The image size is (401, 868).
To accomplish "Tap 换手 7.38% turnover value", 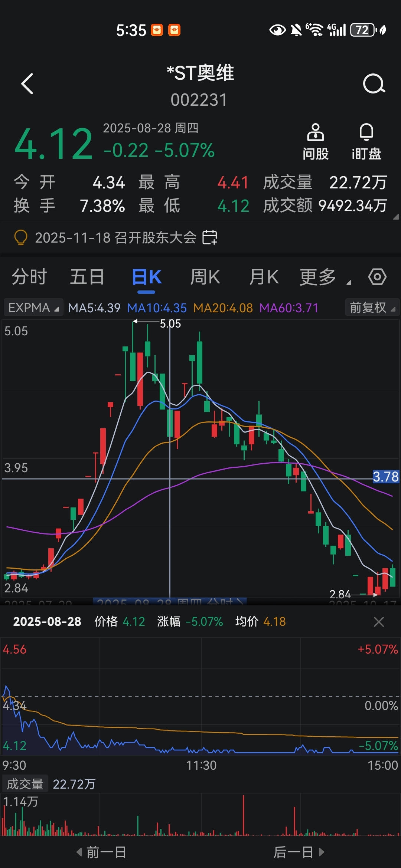I will [x=102, y=206].
